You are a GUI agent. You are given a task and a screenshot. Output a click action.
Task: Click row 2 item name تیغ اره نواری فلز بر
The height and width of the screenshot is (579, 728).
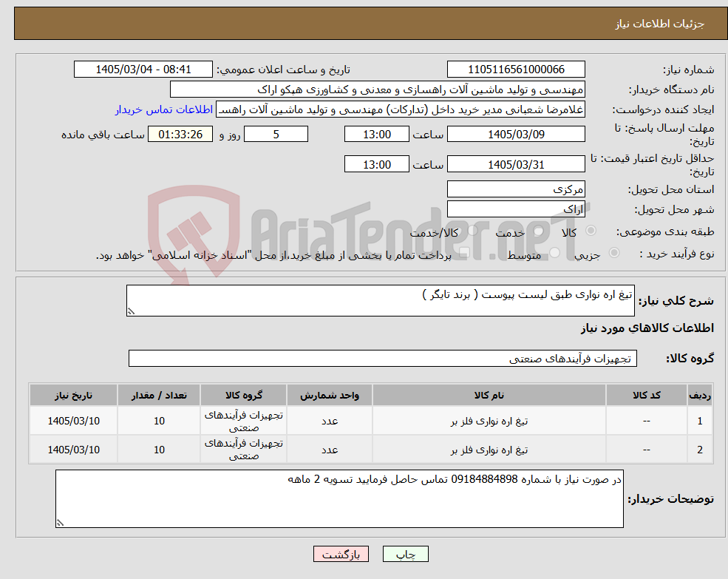click(489, 450)
